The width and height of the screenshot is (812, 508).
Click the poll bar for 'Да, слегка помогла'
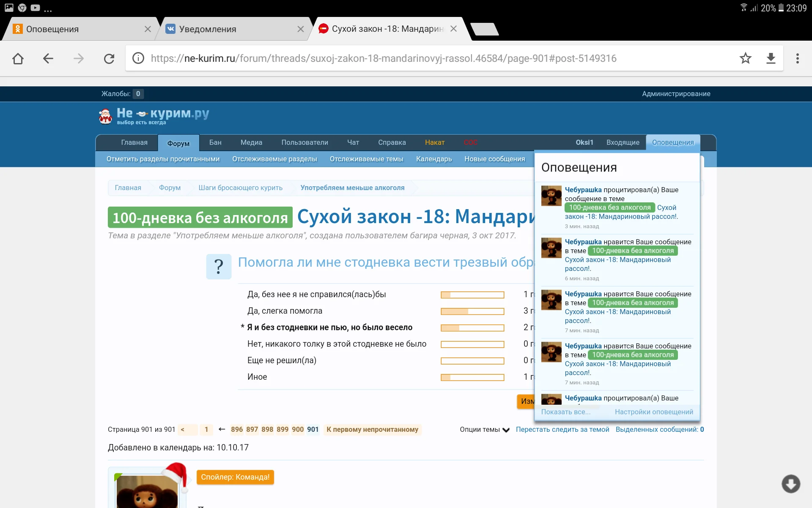coord(472,311)
